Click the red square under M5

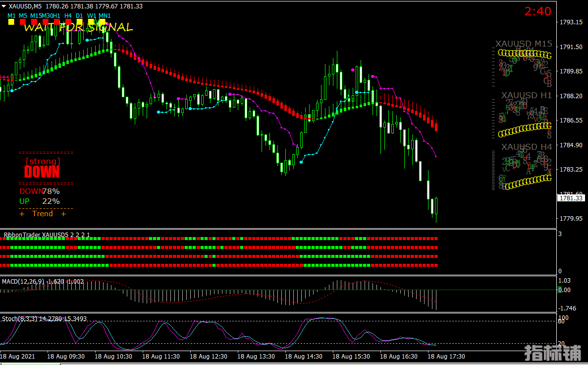pos(23,22)
